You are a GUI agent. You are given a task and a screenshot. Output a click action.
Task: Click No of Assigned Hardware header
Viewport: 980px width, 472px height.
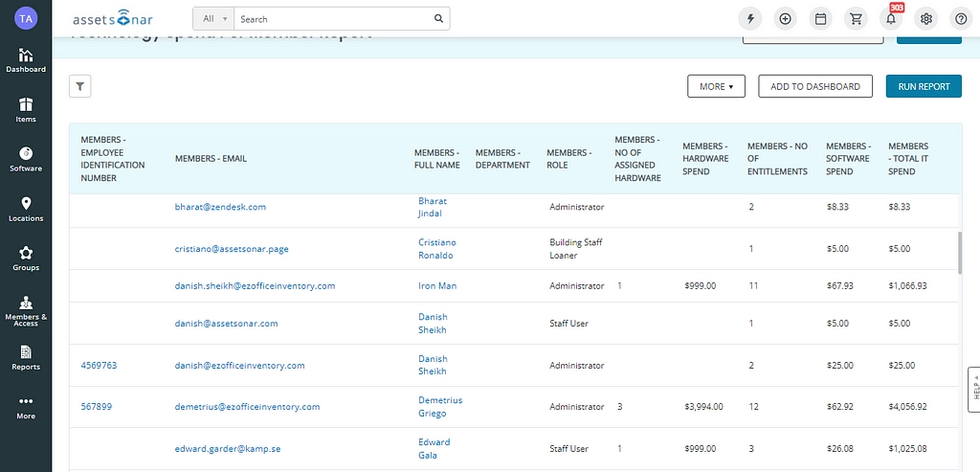pos(637,159)
